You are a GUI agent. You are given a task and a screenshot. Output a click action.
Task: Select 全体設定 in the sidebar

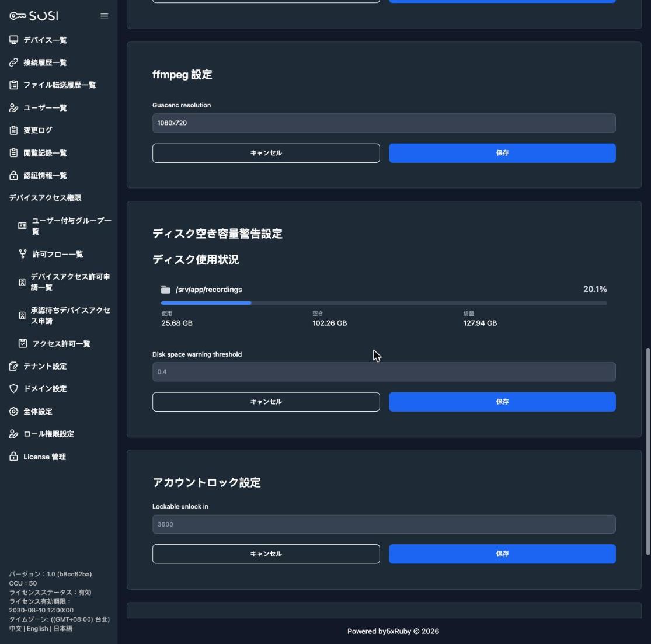38,411
